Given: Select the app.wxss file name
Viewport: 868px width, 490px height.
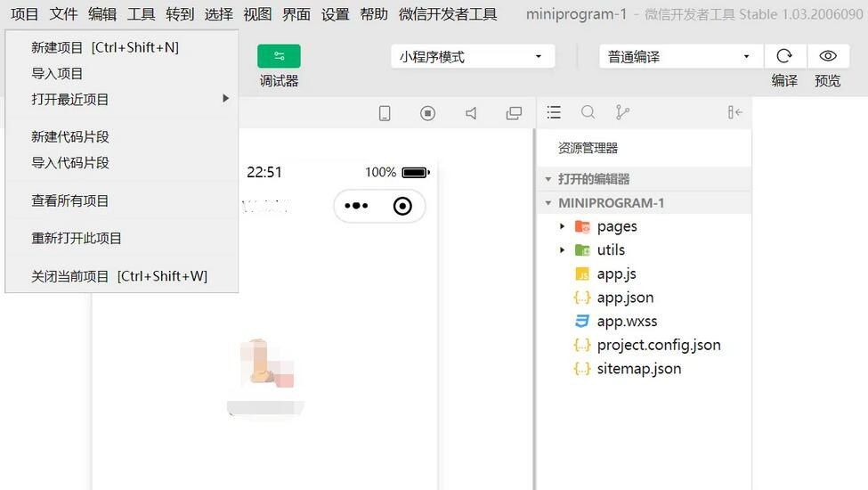Looking at the screenshot, I should (x=628, y=322).
